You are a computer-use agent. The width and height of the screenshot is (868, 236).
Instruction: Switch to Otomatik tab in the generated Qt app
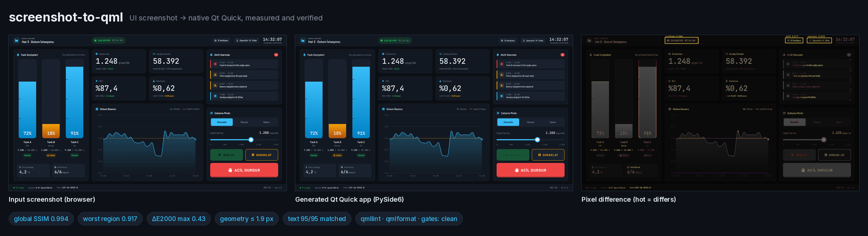pos(508,122)
